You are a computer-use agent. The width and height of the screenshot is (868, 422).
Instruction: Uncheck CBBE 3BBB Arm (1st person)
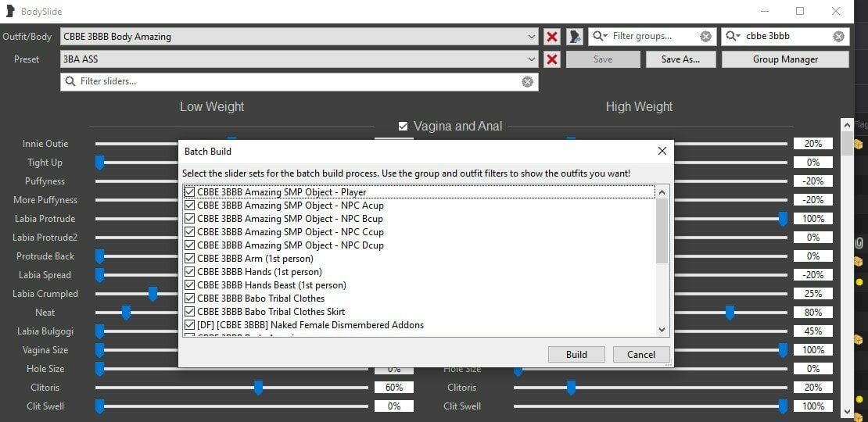tap(190, 259)
